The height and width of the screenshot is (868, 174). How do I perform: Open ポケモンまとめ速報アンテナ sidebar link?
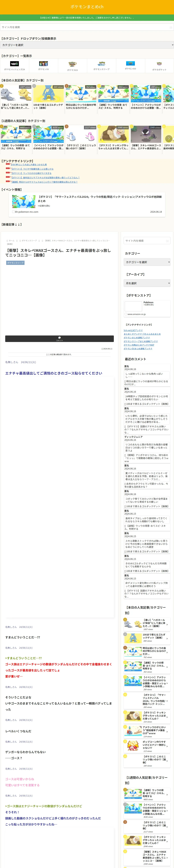137,338
